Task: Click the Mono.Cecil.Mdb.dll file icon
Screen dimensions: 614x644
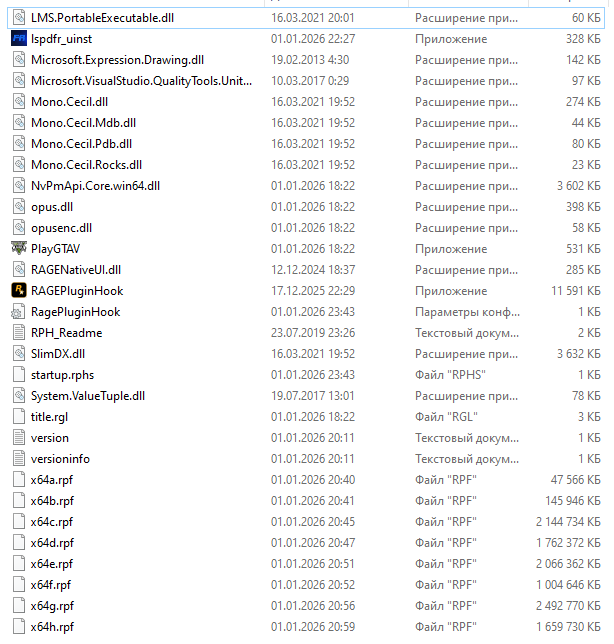Action: [19, 122]
